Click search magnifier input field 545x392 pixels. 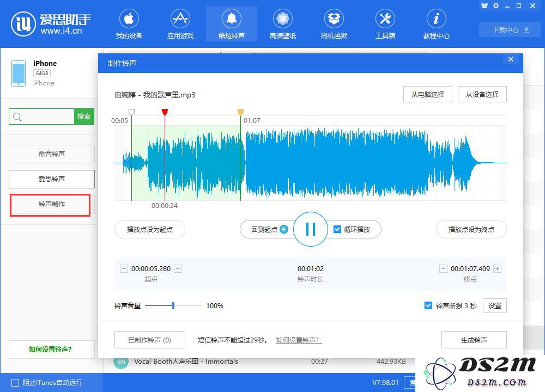pos(42,117)
